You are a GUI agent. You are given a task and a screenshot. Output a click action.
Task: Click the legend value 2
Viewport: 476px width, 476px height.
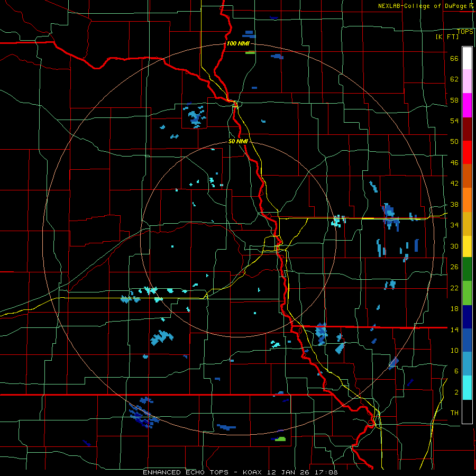pos(456,392)
